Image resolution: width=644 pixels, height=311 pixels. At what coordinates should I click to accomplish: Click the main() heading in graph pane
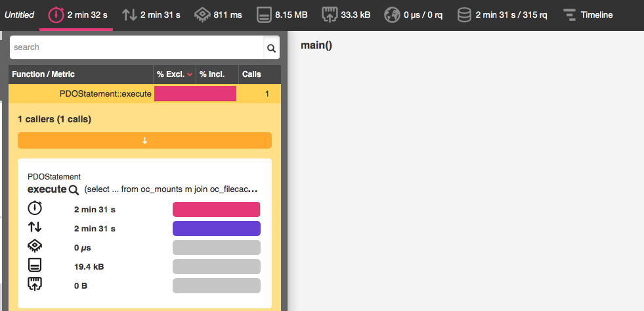pos(316,45)
